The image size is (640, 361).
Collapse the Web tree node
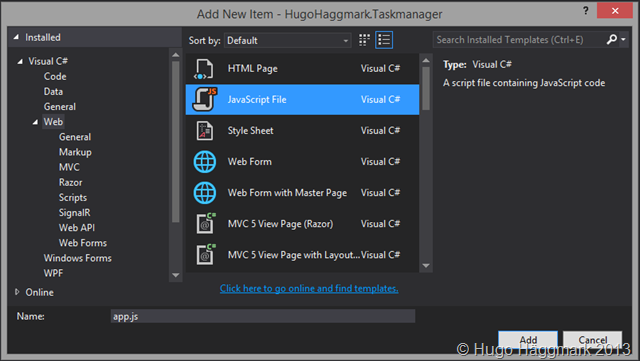click(35, 122)
